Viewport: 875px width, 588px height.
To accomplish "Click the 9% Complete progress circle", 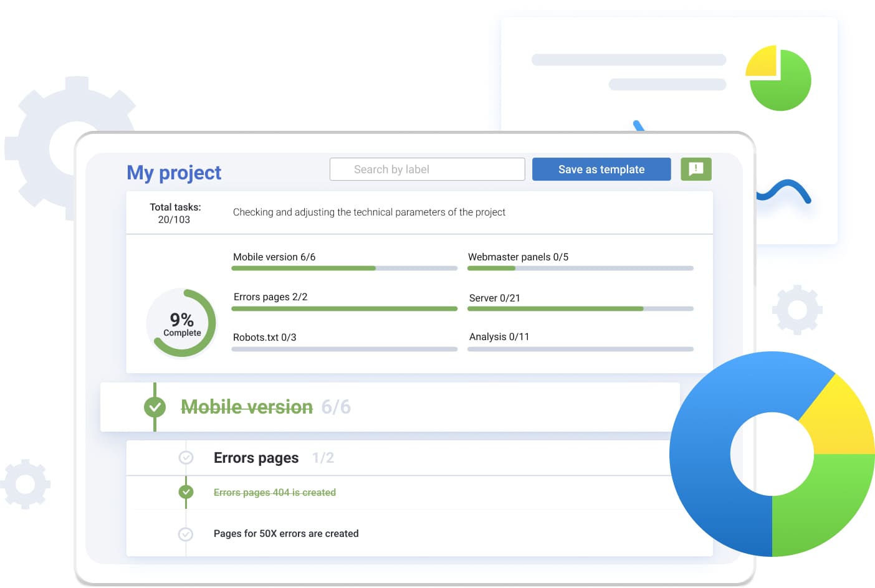I will coord(181,323).
